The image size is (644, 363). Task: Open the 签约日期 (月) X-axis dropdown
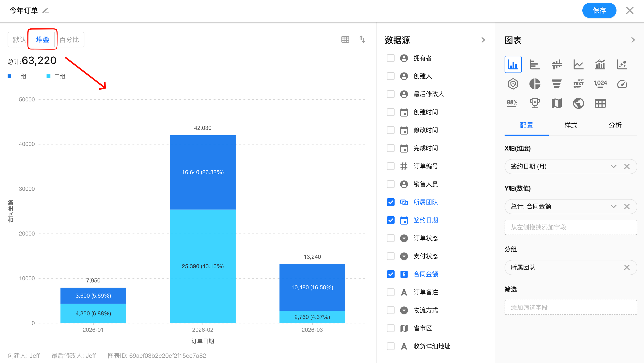[613, 166]
